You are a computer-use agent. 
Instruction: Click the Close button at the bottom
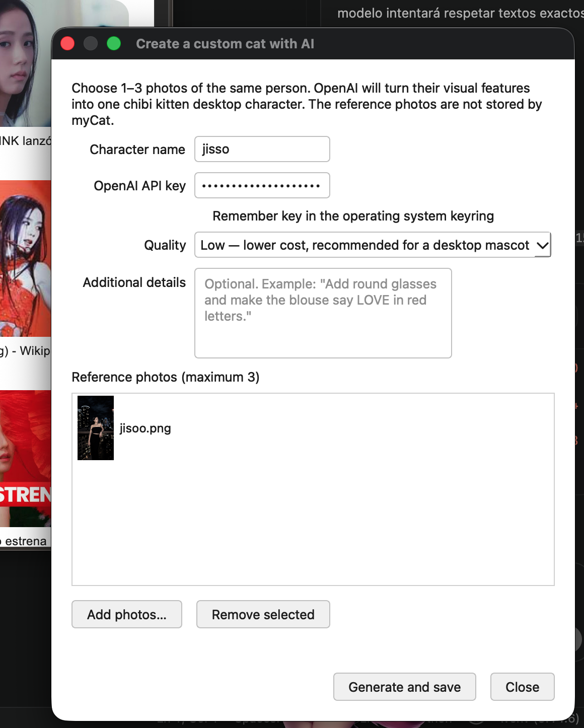pyautogui.click(x=523, y=687)
